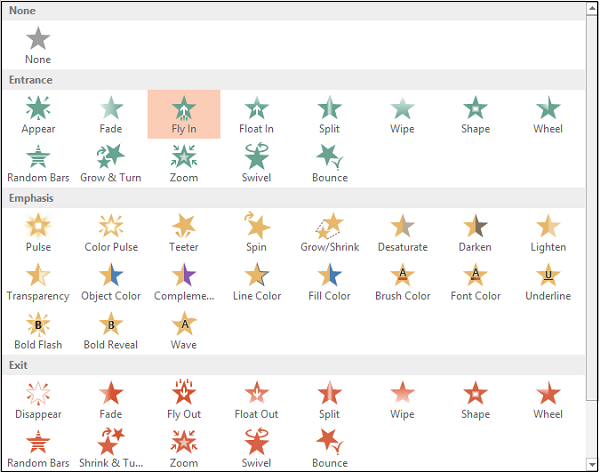Select the Swivel entrance effect
The width and height of the screenshot is (600, 472).
(x=257, y=163)
